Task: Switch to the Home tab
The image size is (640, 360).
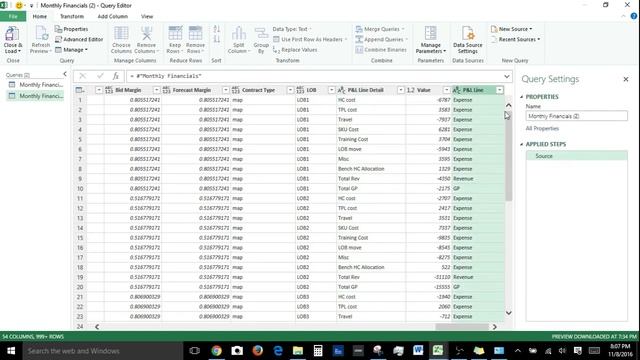Action: (x=40, y=16)
